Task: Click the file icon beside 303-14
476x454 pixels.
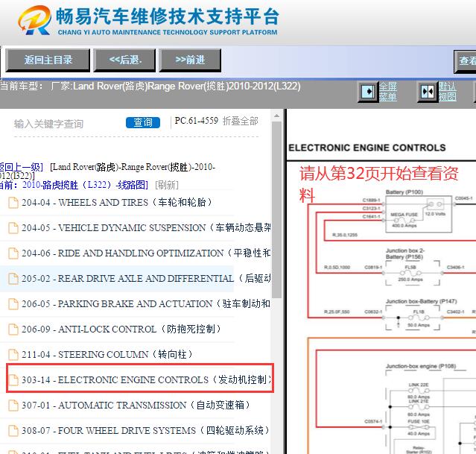Action: 13,379
